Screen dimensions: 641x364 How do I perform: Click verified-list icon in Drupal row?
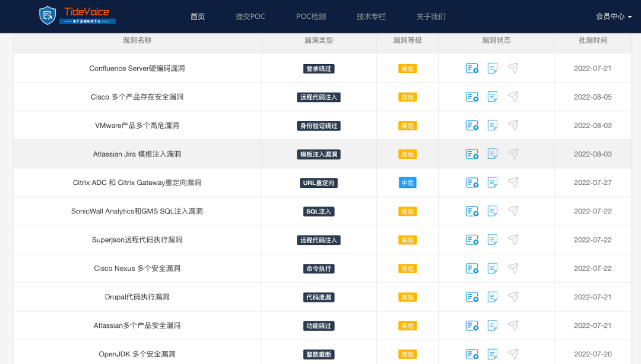(x=472, y=297)
